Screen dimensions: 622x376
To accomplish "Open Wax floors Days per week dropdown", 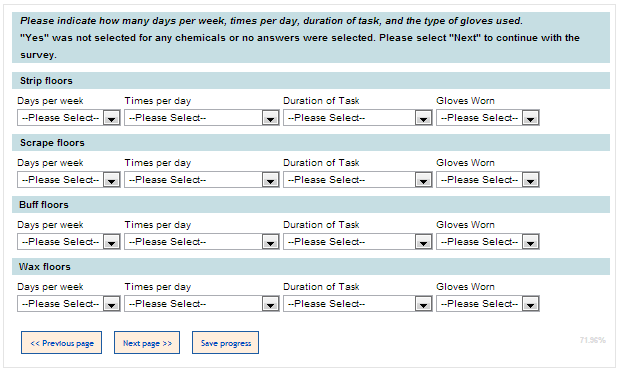I will click(x=69, y=304).
